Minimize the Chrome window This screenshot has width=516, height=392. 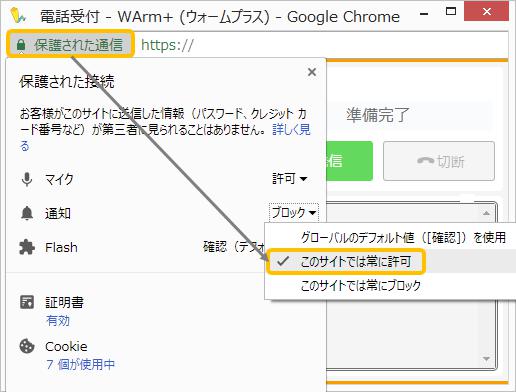coord(424,13)
